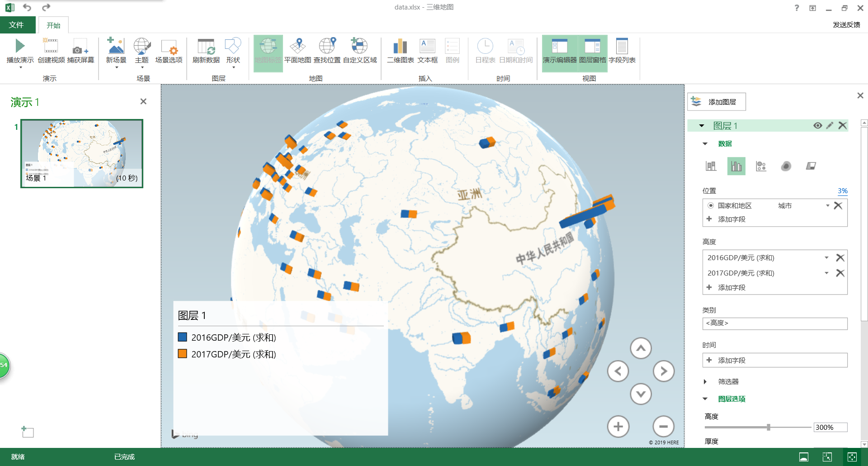Viewport: 868px width, 466px height.
Task: Click the 类别 <高度> field box
Action: pyautogui.click(x=775, y=323)
